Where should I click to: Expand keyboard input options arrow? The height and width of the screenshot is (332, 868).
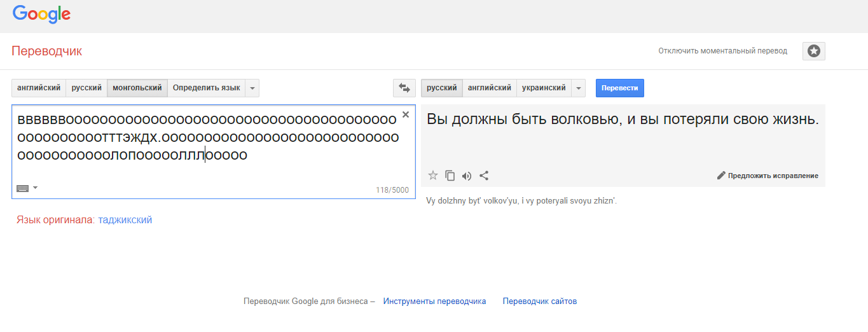pyautogui.click(x=35, y=188)
